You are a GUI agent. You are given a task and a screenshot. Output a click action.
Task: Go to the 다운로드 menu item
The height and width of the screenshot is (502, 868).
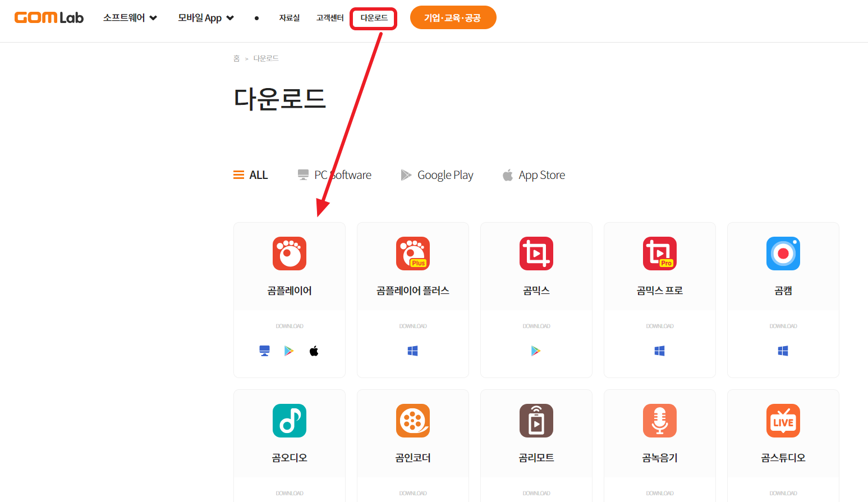[x=374, y=18]
